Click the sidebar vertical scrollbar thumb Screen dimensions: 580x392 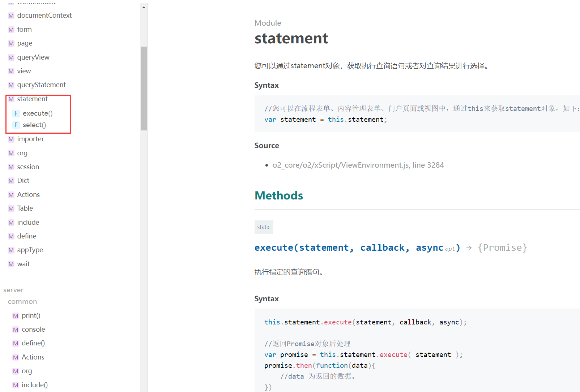144,88
